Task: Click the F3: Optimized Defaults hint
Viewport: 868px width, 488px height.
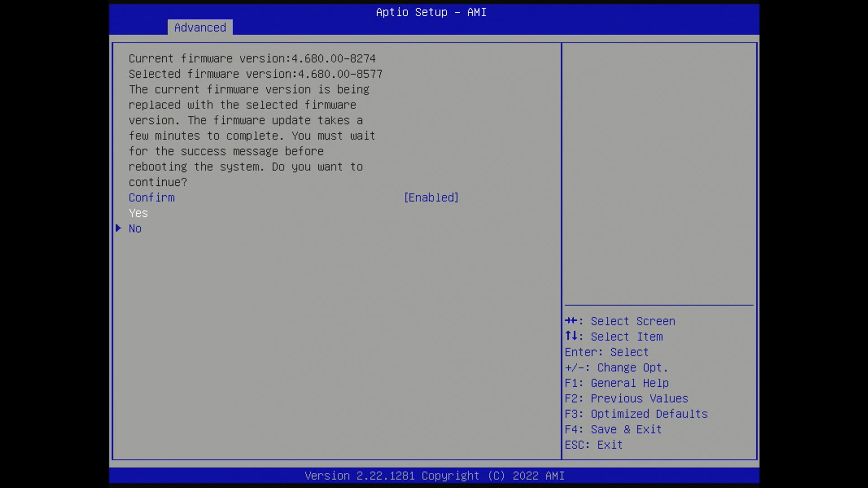Action: (636, 414)
